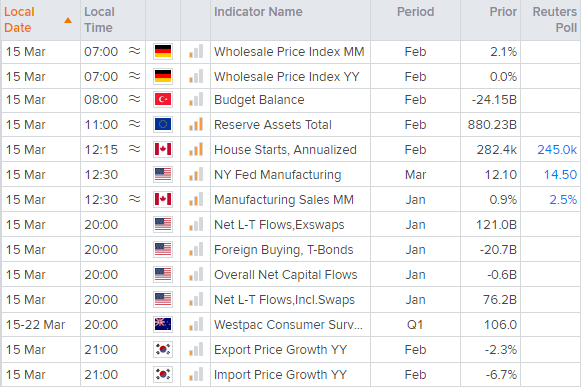
Task: Select the Import Price Growth YY indicator
Action: pos(280,375)
